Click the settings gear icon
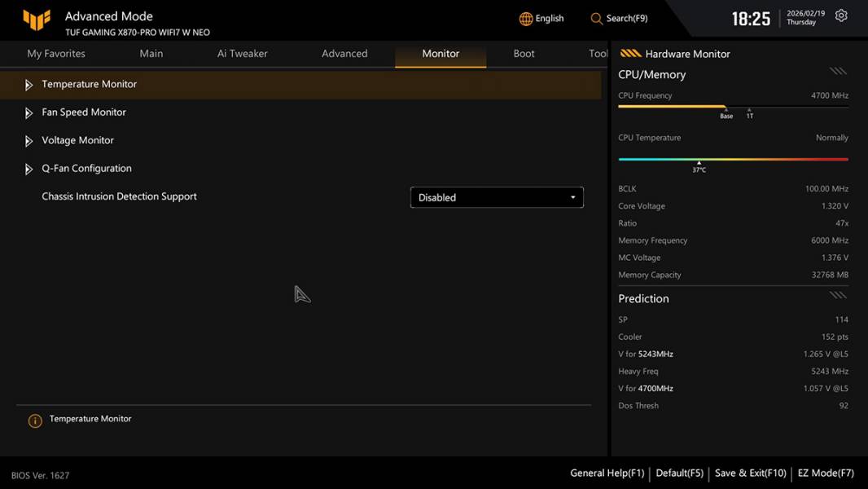This screenshot has width=868, height=489. [x=841, y=16]
